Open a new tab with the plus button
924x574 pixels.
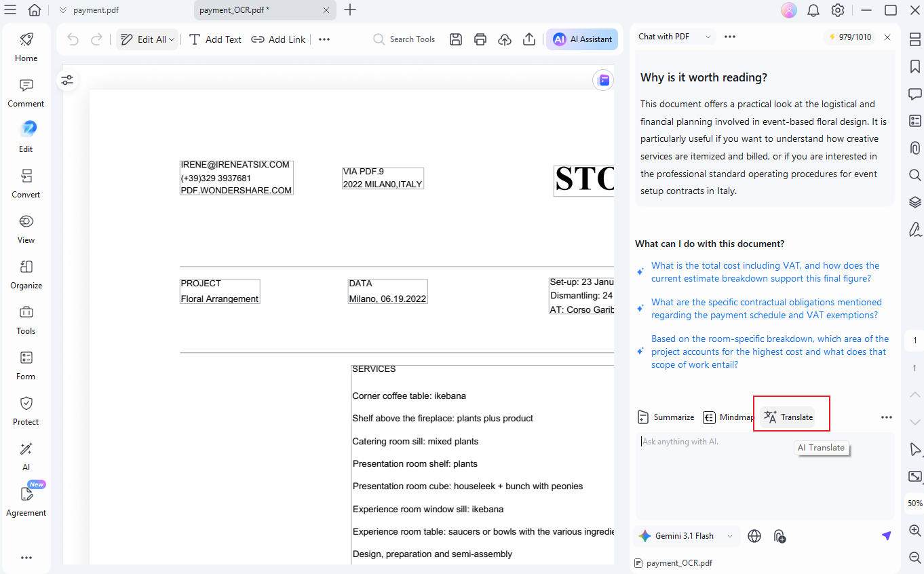click(x=350, y=9)
